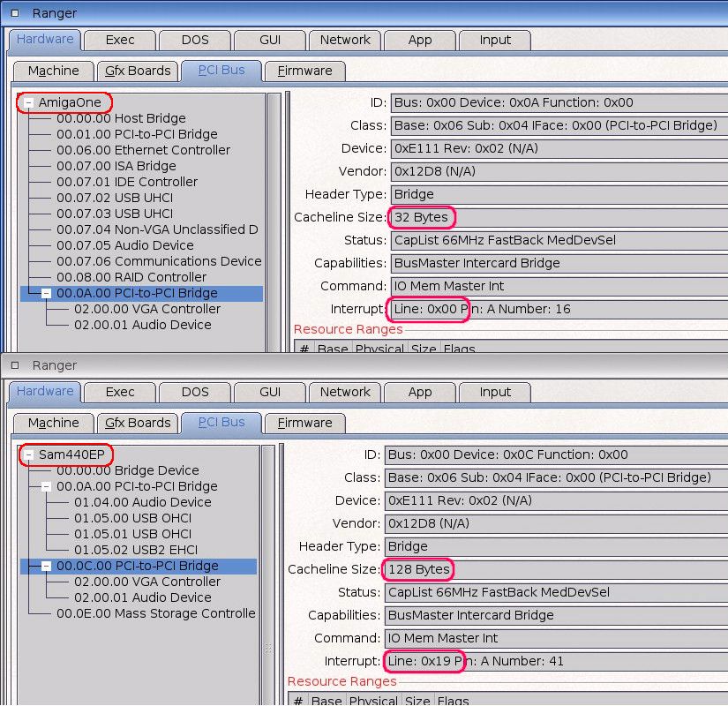The image size is (728, 706).
Task: Choose the 01.04.00 Audio Device entry
Action: point(143,502)
